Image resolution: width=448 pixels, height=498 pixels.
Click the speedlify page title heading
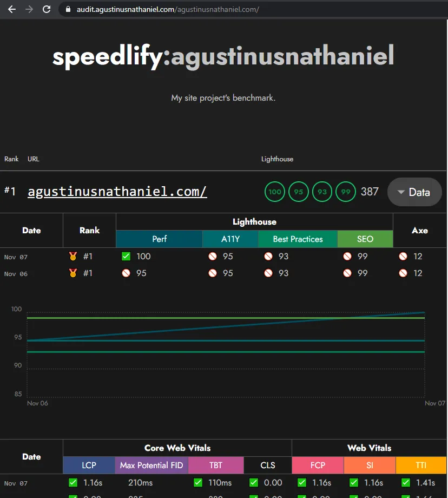[223, 57]
